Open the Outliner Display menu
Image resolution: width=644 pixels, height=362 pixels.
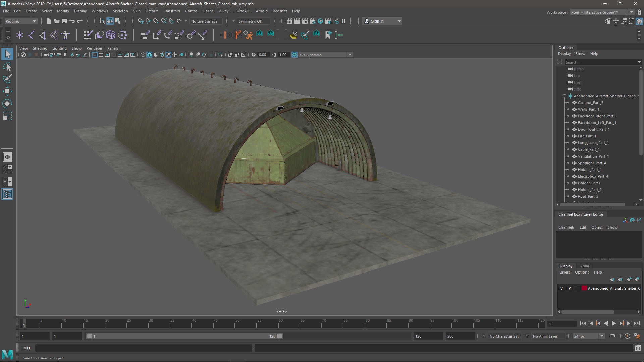click(x=564, y=54)
